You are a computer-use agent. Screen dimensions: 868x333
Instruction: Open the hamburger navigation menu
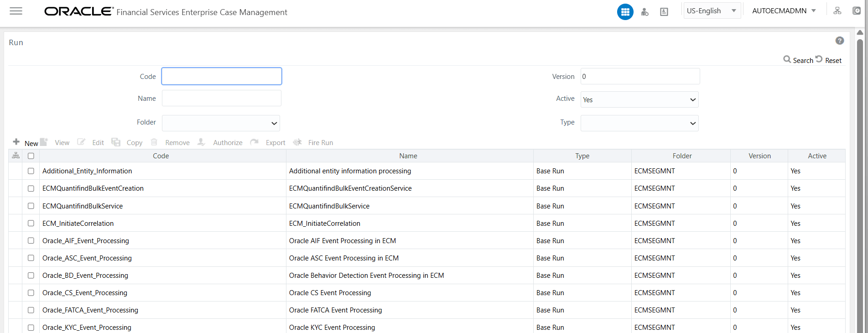[16, 11]
